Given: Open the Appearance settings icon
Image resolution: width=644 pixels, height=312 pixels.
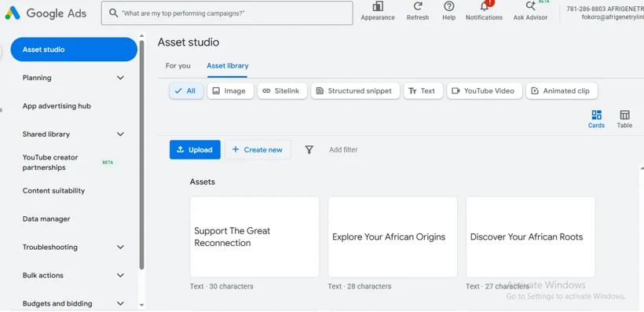Looking at the screenshot, I should click(378, 6).
